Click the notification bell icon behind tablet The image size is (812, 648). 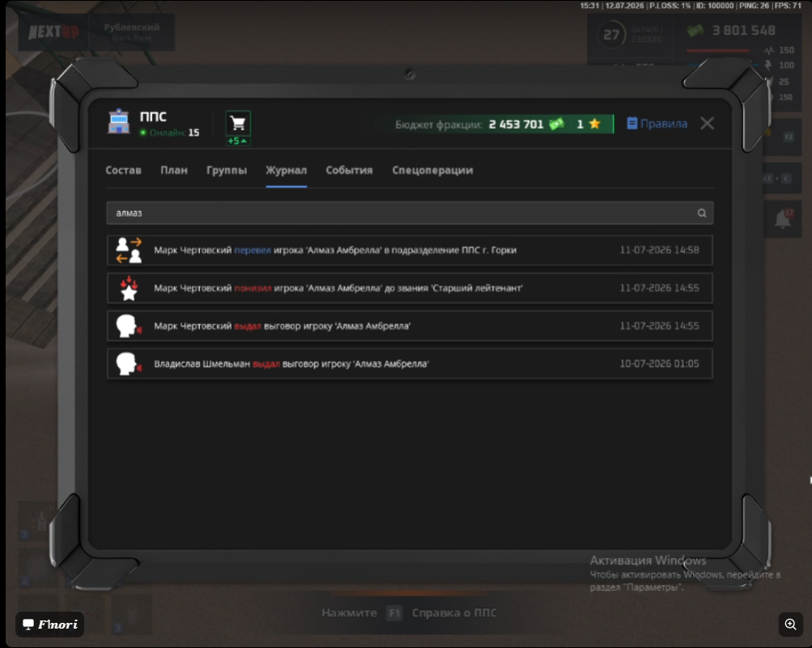783,219
